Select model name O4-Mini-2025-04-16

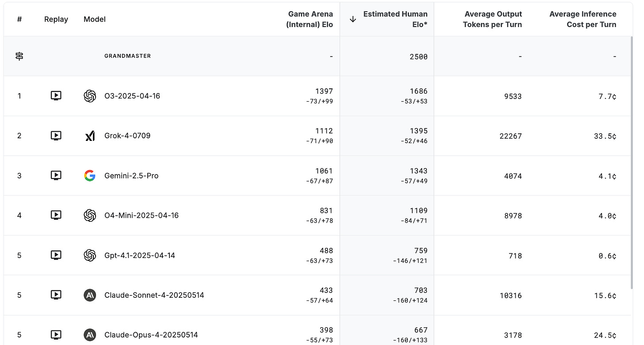click(142, 215)
